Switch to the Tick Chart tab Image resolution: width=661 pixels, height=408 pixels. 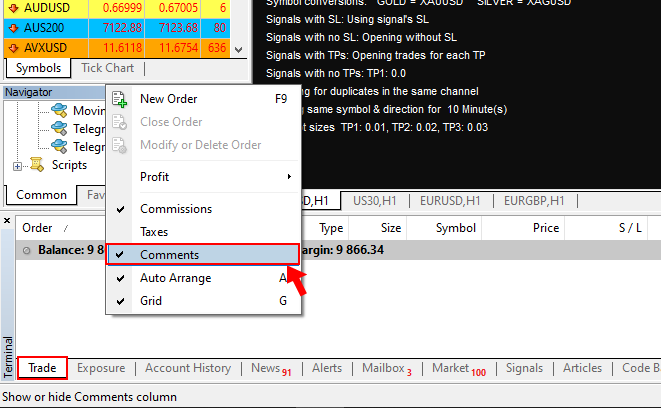click(x=107, y=68)
